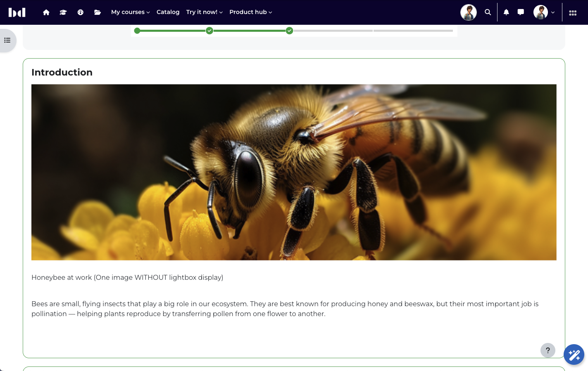This screenshot has height=371, width=588.
Task: Launch the magic wand floating button
Action: coord(574,354)
